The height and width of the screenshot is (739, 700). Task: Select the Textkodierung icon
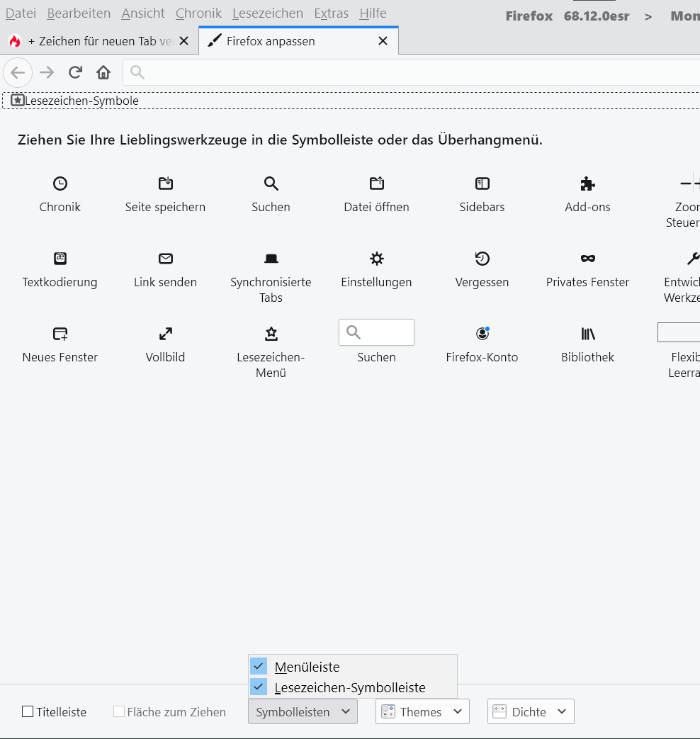60,259
